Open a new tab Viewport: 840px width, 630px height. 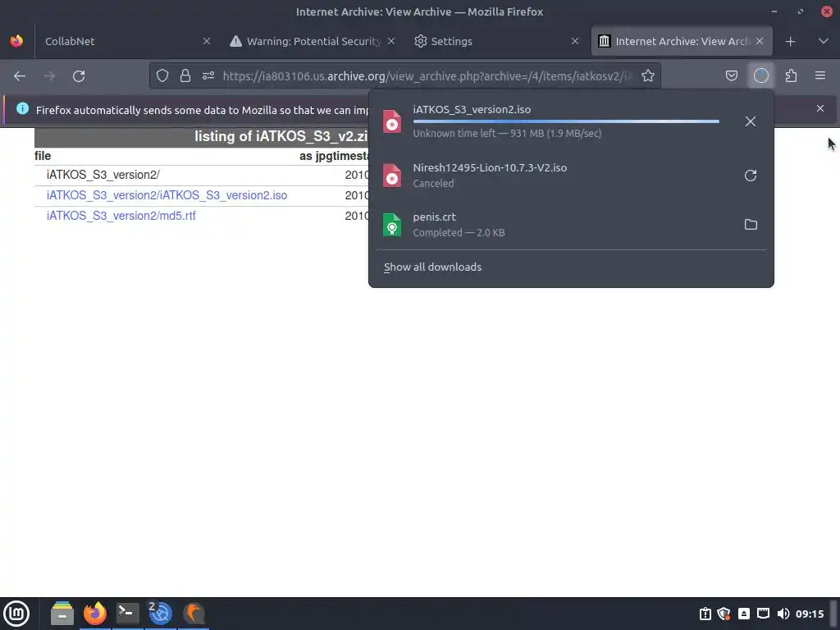[790, 41]
